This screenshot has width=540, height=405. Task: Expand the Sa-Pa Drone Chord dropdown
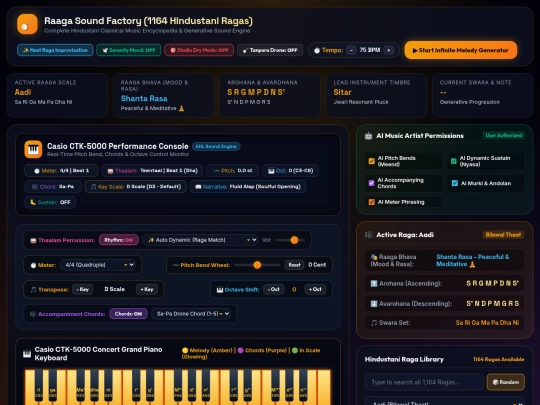coord(191,314)
